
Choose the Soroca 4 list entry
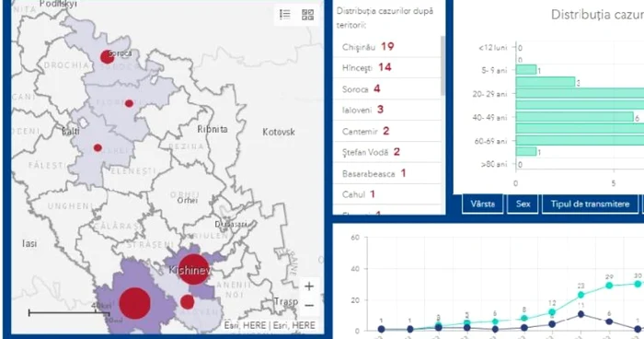coord(387,88)
